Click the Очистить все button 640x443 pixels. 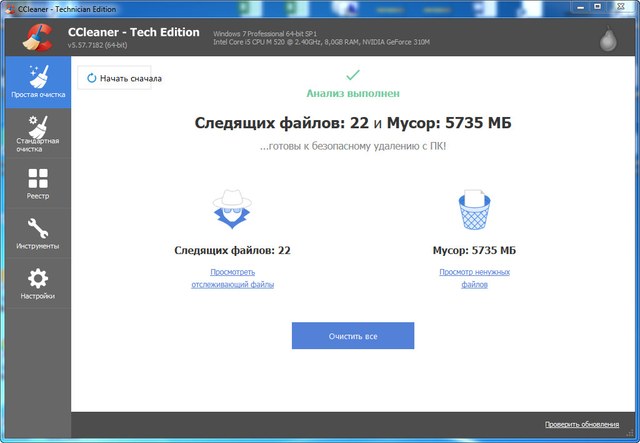pos(353,336)
